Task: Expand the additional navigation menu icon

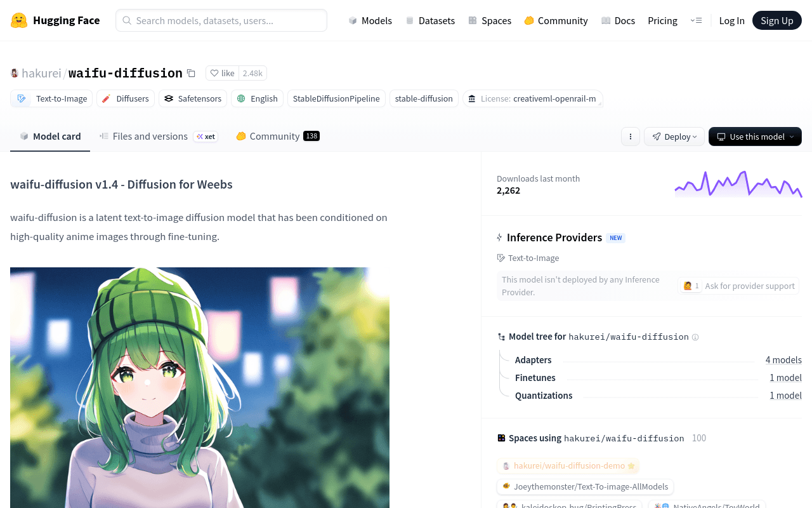Action: [x=696, y=20]
